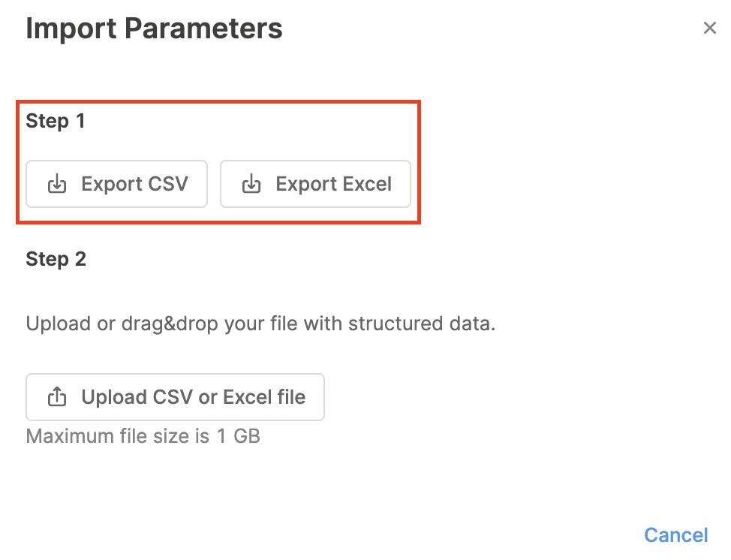
Task: Click the Export Excel button
Action: [x=315, y=183]
